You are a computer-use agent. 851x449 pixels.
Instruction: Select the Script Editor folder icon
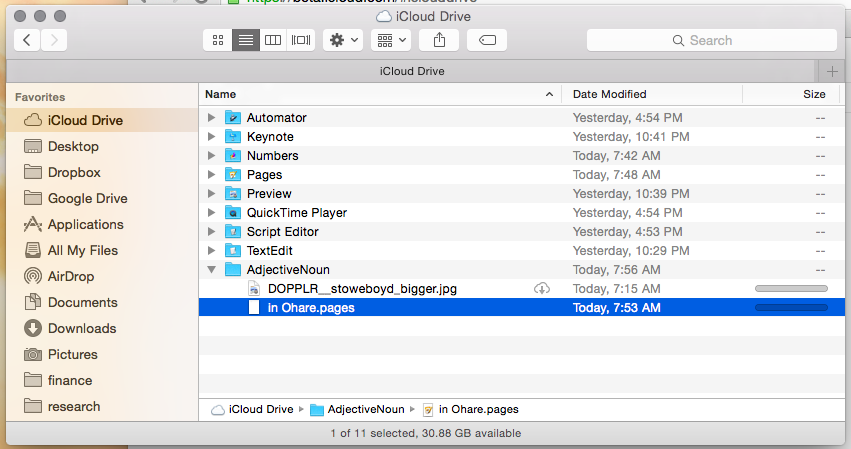(x=233, y=231)
